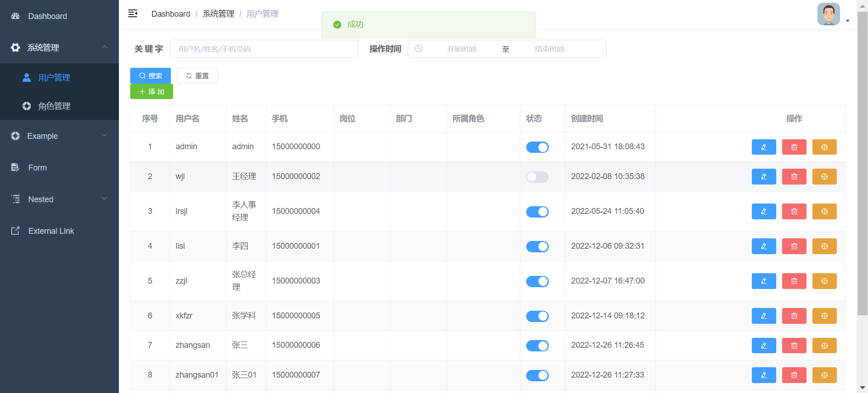Click 系统管理 in the breadcrumb
The height and width of the screenshot is (393, 868).
[218, 14]
